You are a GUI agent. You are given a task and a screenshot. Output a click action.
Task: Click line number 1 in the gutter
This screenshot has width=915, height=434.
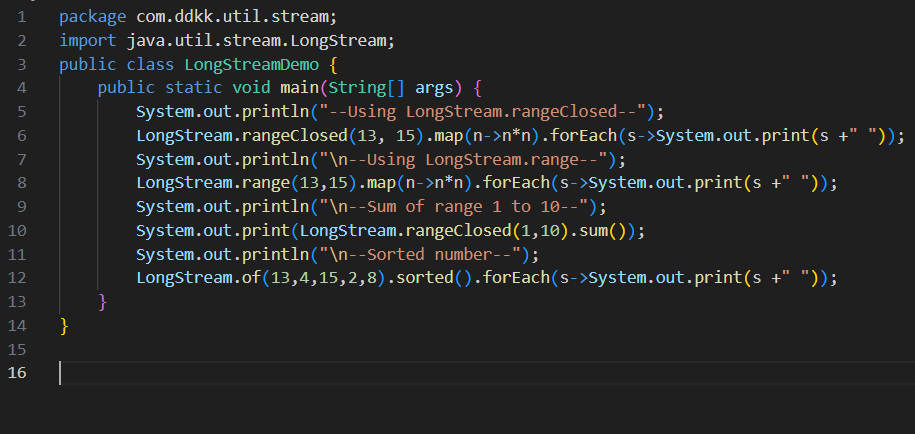(20, 17)
